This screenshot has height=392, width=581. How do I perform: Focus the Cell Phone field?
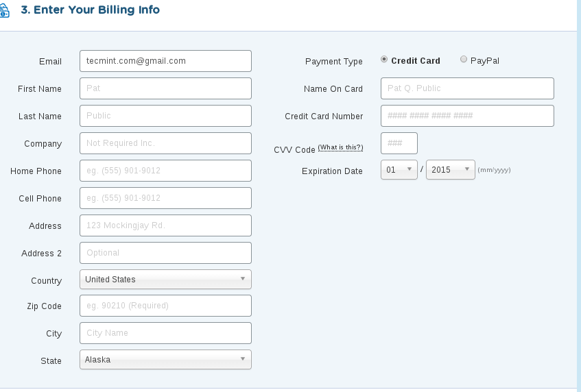pyautogui.click(x=165, y=198)
